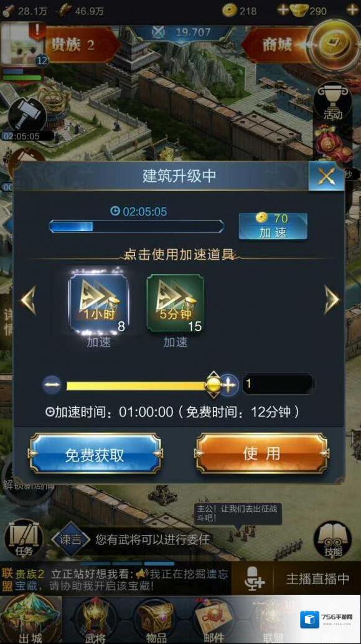The image size is (361, 644).
Task: Click the 70 gold 加速 button
Action: (x=273, y=226)
